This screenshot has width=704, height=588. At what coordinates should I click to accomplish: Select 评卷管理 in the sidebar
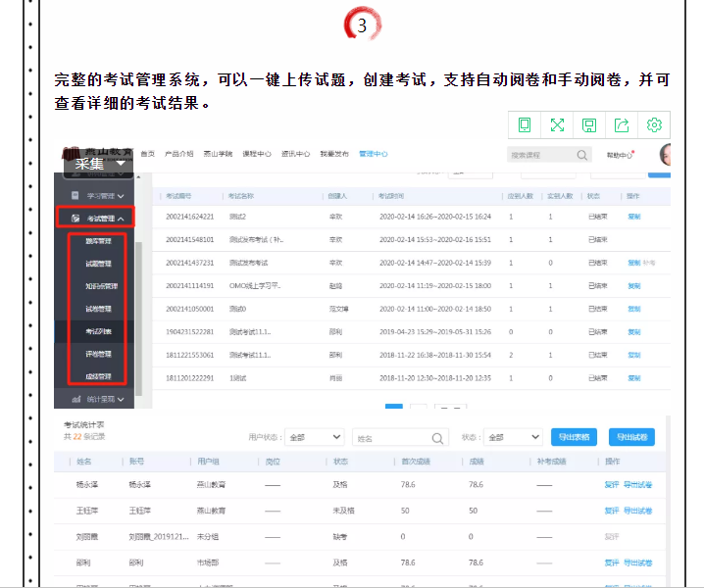(x=98, y=354)
